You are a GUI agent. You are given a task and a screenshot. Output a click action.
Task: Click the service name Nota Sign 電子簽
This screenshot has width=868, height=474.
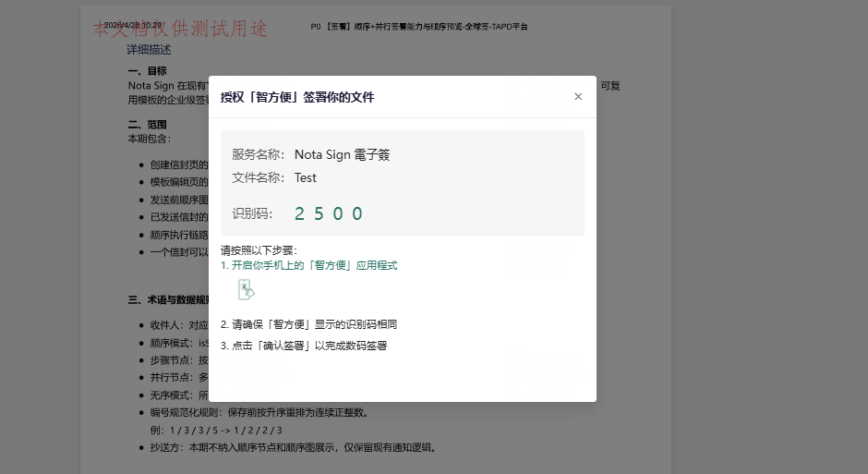(x=342, y=154)
